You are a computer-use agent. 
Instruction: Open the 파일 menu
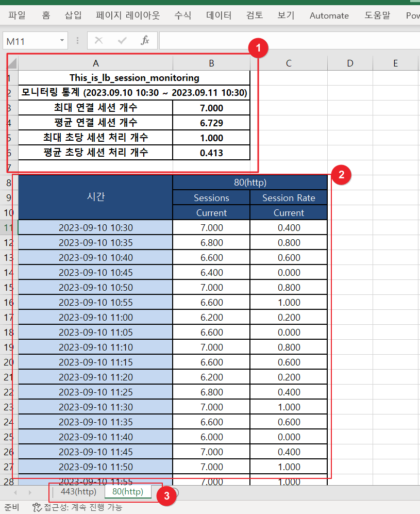point(17,15)
